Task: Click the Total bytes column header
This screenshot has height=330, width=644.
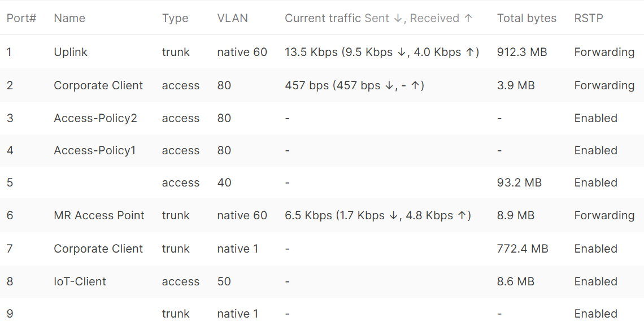Action: tap(526, 18)
